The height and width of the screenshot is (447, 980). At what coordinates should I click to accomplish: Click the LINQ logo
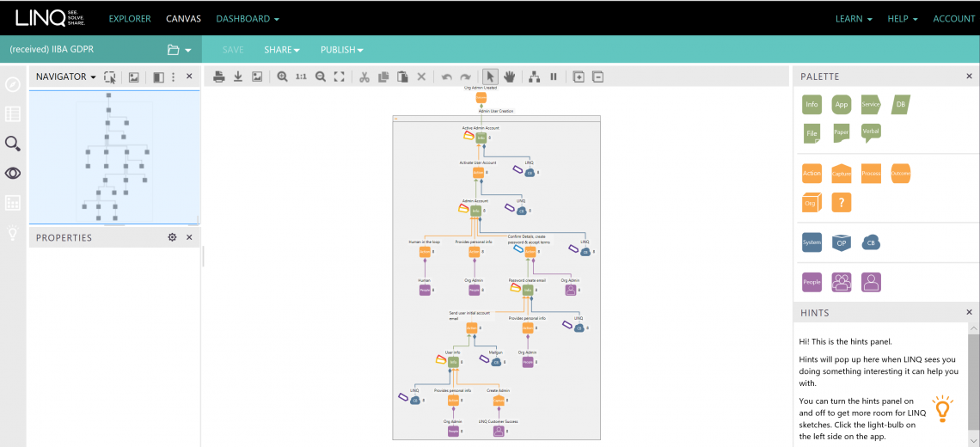pos(50,18)
